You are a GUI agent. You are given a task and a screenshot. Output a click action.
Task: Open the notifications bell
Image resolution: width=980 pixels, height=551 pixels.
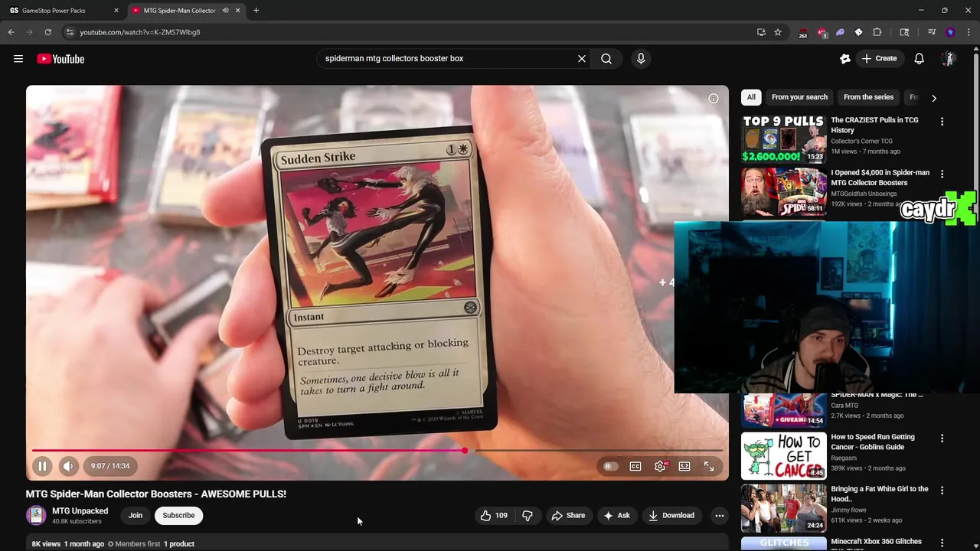point(920,59)
